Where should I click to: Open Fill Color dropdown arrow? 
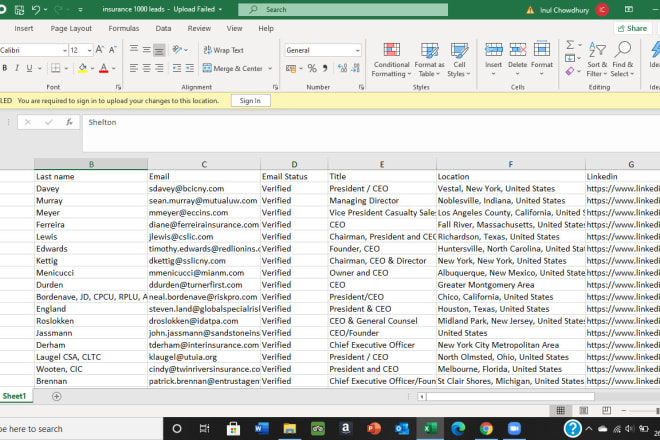tap(92, 68)
